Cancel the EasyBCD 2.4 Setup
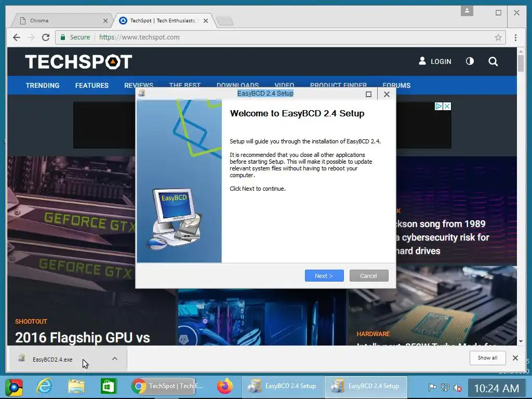This screenshot has height=399, width=532. (x=369, y=276)
